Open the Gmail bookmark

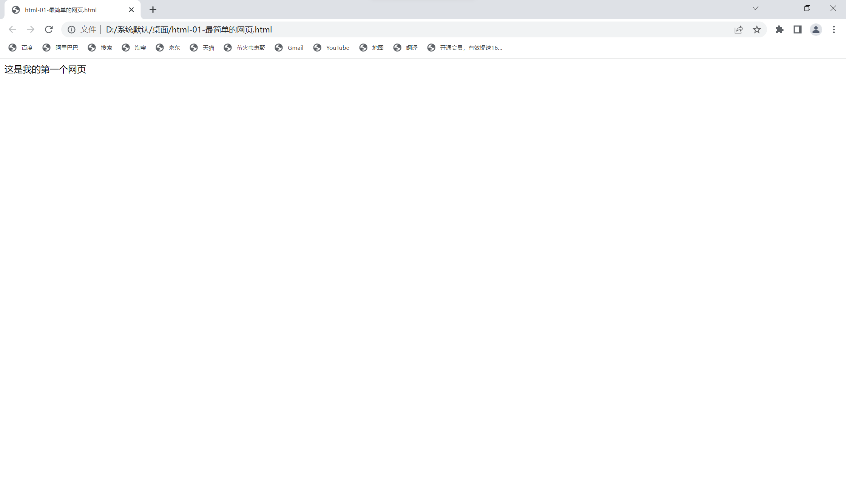tap(289, 48)
